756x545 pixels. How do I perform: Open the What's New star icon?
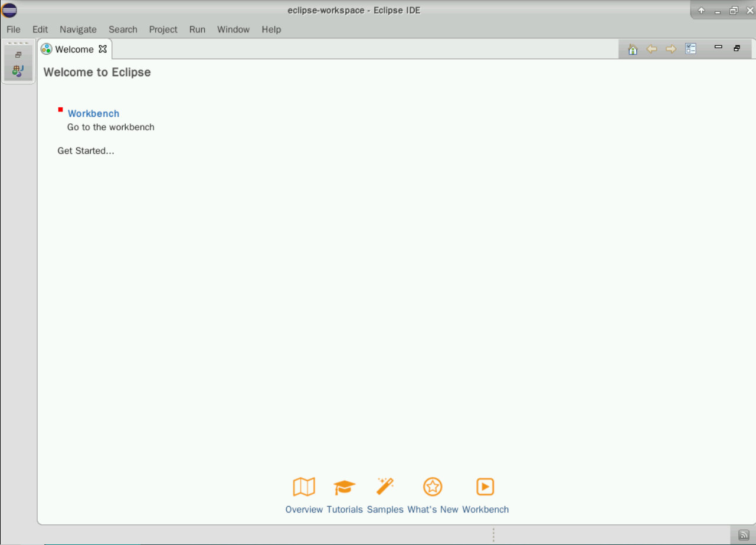click(433, 487)
